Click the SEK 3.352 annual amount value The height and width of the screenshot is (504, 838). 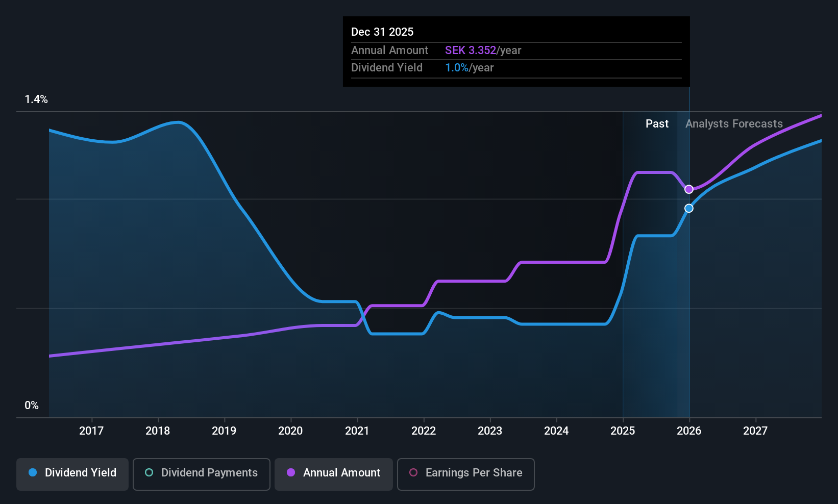pyautogui.click(x=471, y=51)
